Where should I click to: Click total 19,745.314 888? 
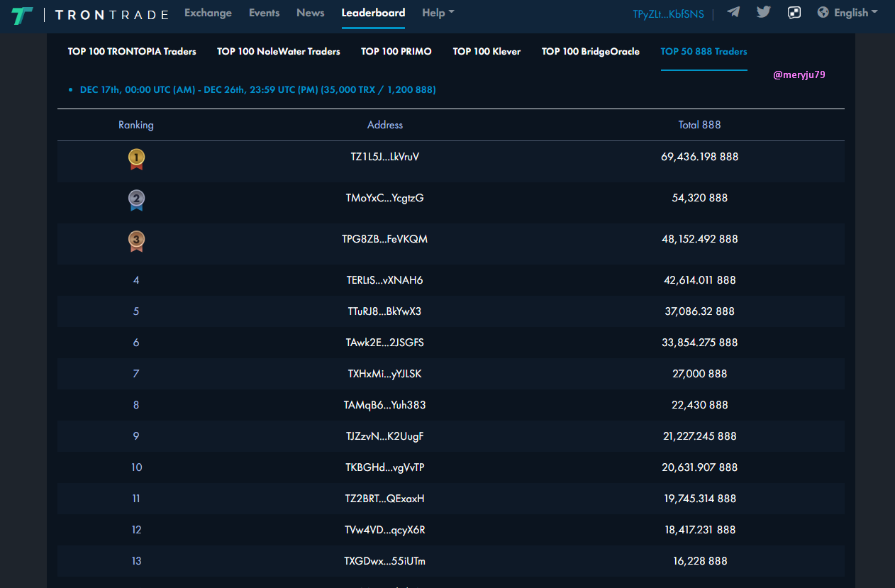tap(700, 499)
